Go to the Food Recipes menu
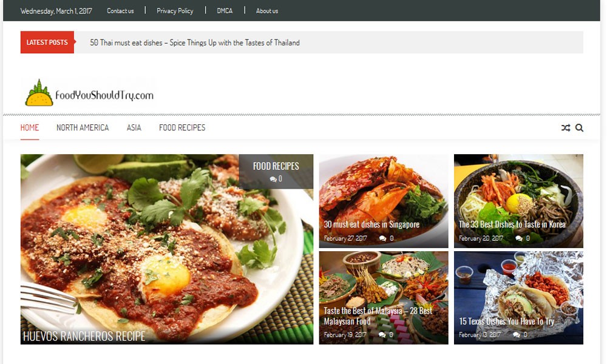 [x=182, y=128]
